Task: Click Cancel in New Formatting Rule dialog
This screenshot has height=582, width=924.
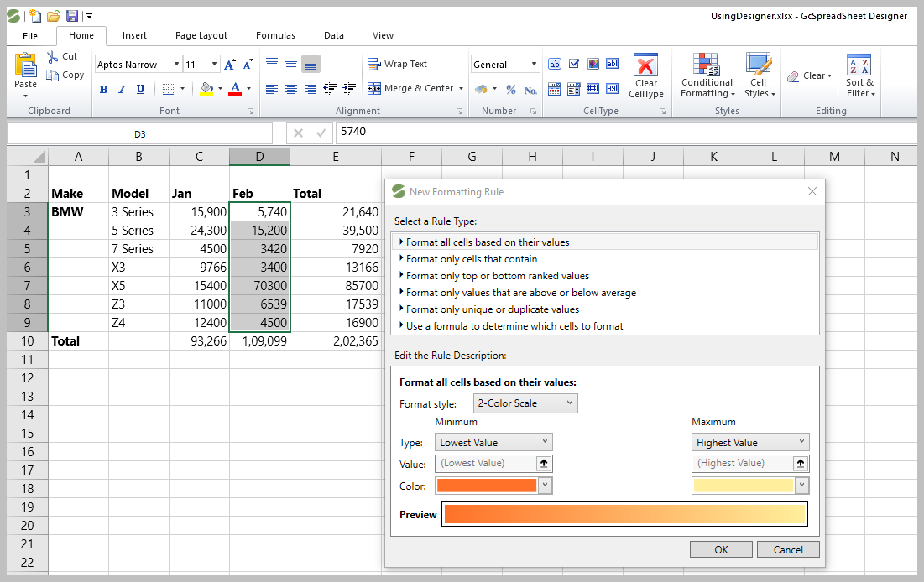Action: tap(788, 549)
